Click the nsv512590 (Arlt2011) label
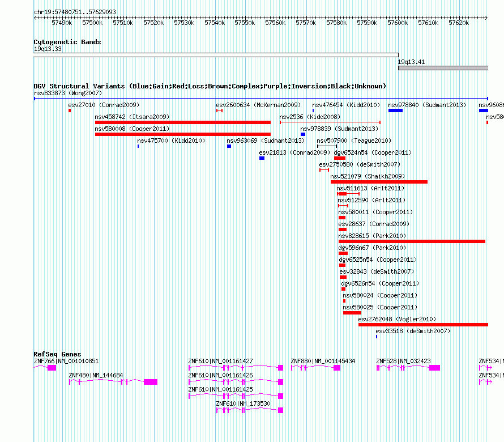 [x=371, y=201]
